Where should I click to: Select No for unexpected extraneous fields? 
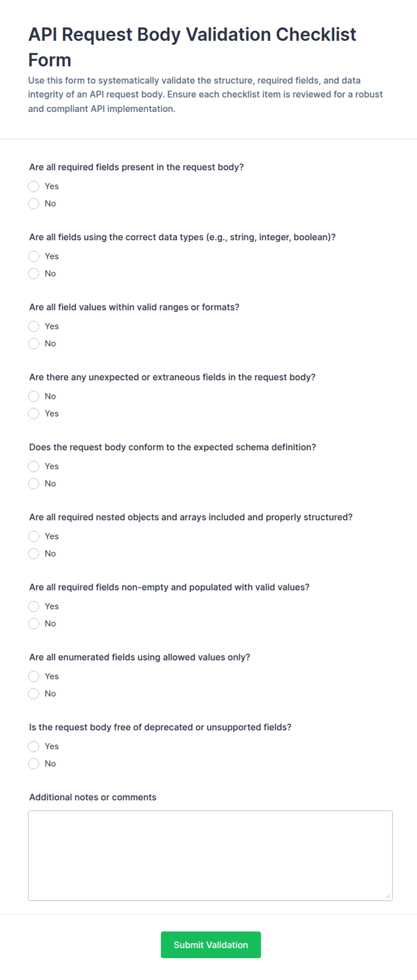[x=34, y=396]
